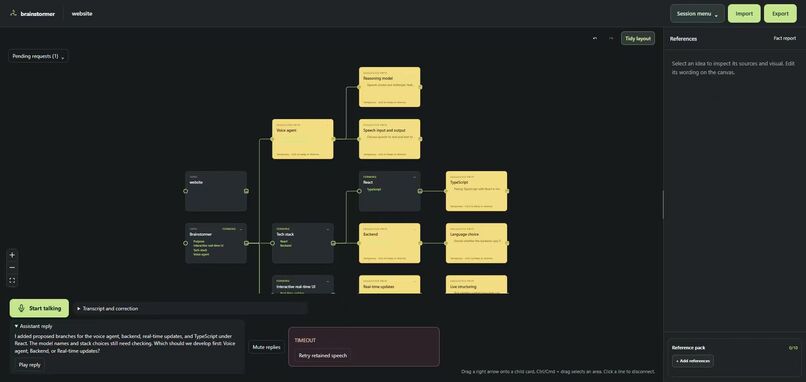Click the 'Purpose' bullet in Brainstormer card
Screen dimensions: 806x382
click(x=198, y=242)
